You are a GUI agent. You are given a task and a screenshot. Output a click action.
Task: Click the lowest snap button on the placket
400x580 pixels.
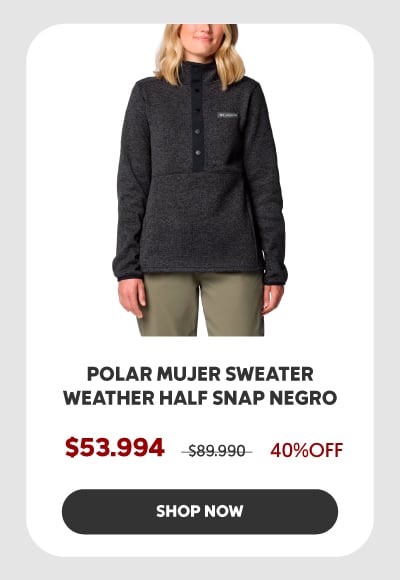198,152
